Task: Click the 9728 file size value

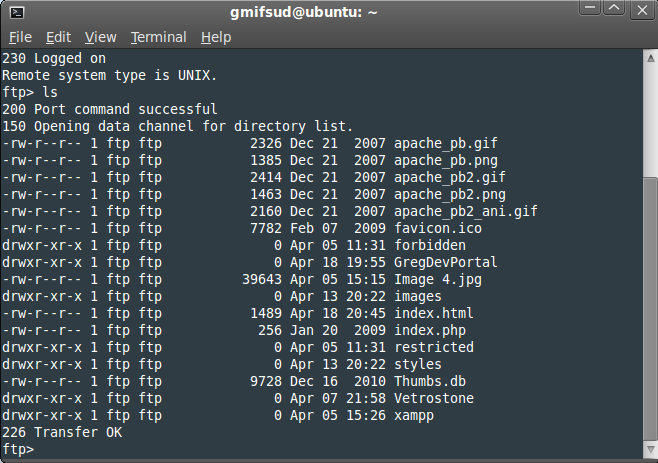Action: pos(266,382)
